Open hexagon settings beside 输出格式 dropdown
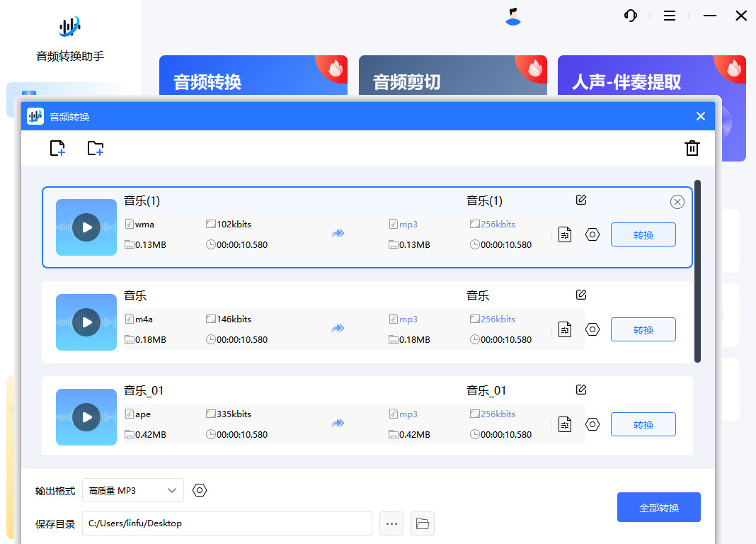The width and height of the screenshot is (756, 544). click(x=199, y=490)
